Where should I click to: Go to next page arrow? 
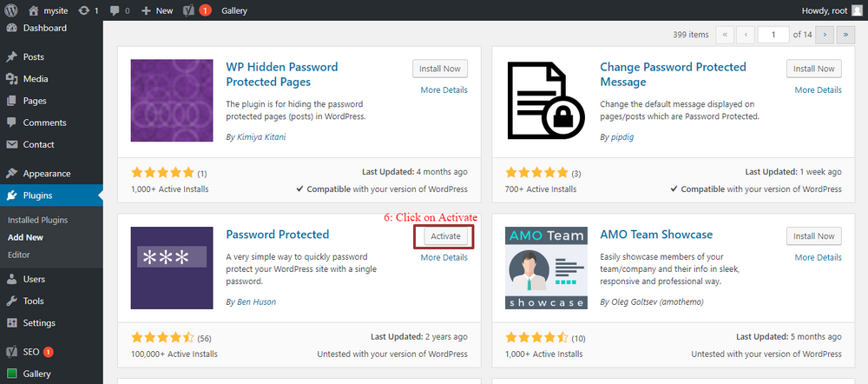click(825, 35)
